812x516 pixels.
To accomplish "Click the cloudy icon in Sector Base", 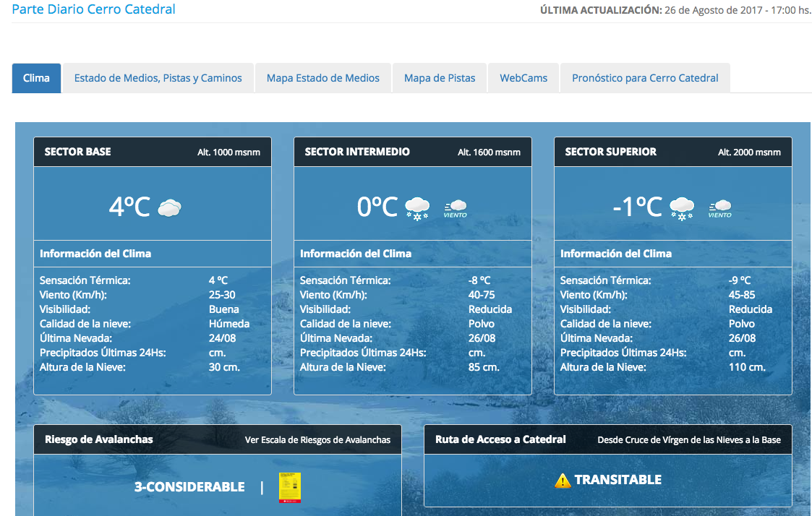I will [x=169, y=208].
